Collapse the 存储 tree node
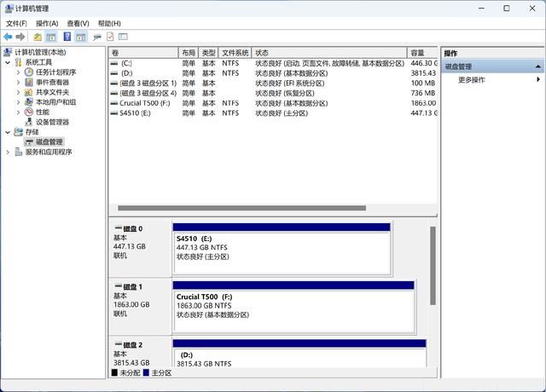Image resolution: width=546 pixels, height=392 pixels. pos(9,132)
